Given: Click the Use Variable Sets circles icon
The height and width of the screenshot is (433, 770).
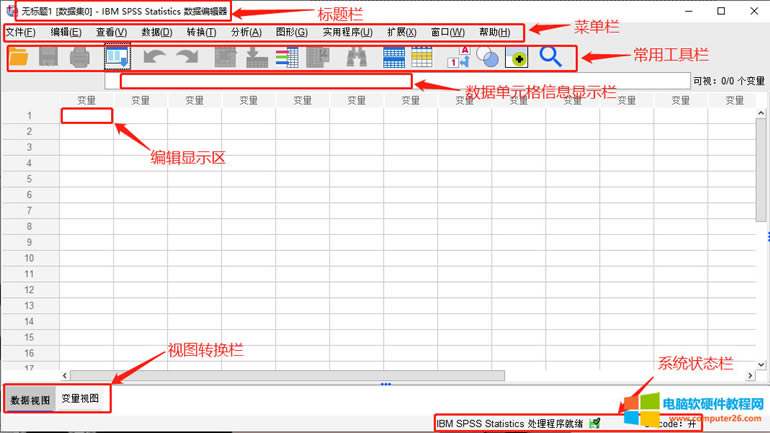Looking at the screenshot, I should (488, 57).
